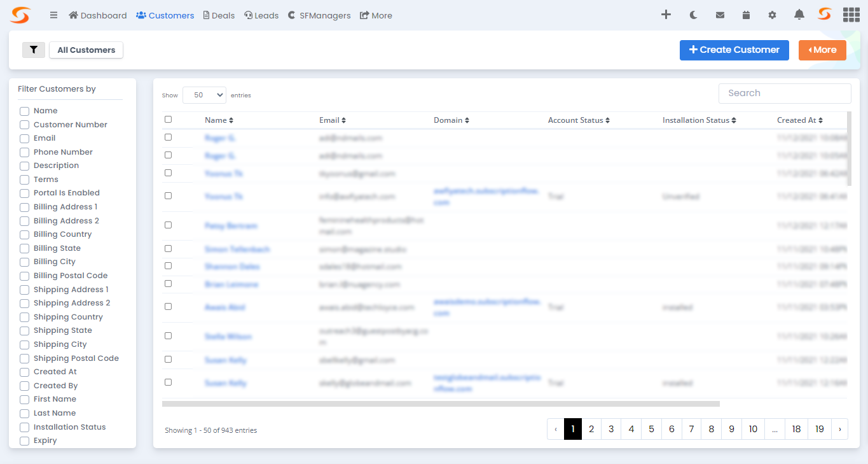Collapse the sidebar with the hamburger icon
868x464 pixels.
[x=53, y=15]
